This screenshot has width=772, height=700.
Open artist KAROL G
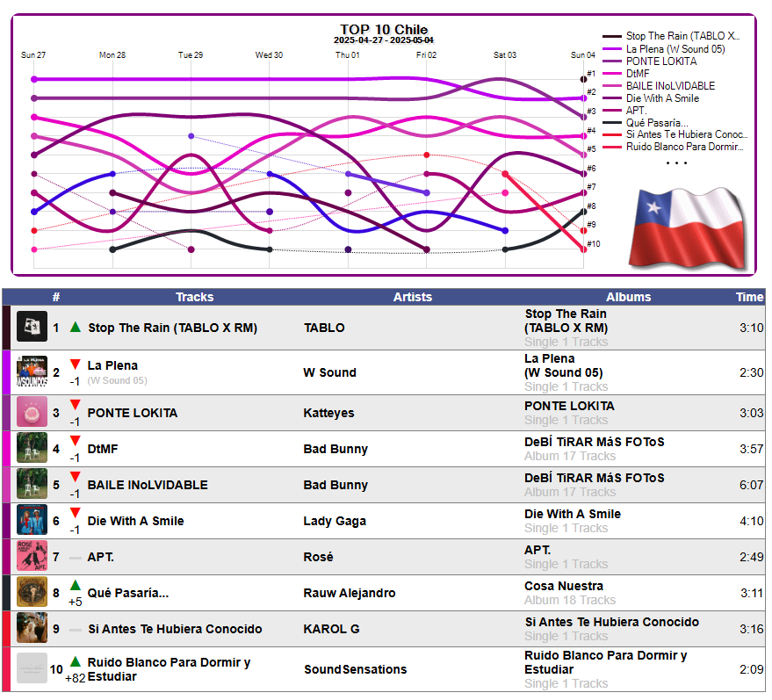[331, 629]
